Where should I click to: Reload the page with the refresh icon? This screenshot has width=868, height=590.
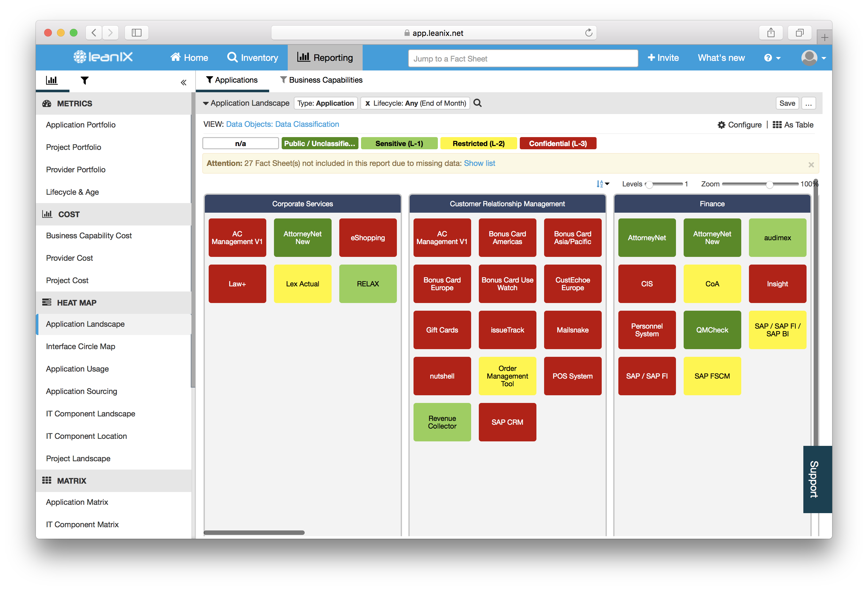pyautogui.click(x=589, y=33)
